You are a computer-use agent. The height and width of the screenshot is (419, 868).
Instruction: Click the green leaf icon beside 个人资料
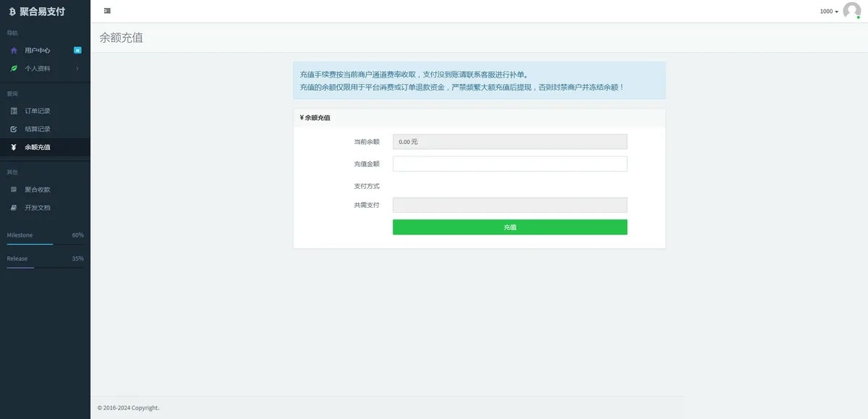pos(14,69)
